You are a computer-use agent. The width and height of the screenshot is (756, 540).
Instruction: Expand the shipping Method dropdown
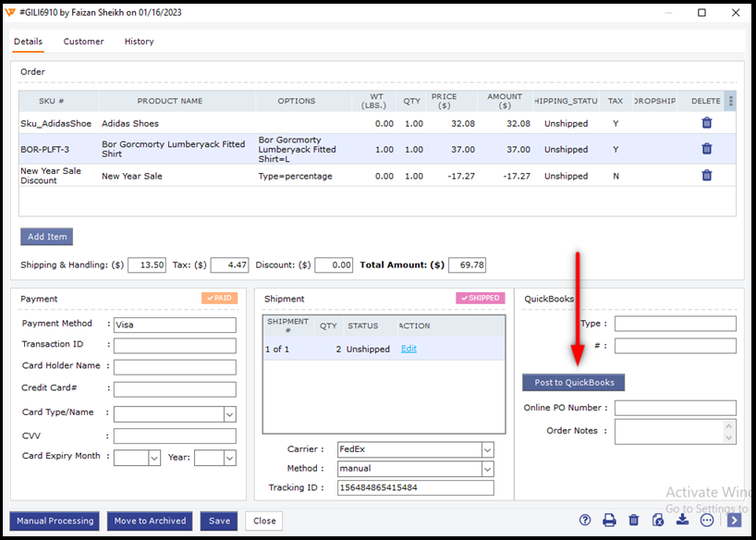[487, 469]
